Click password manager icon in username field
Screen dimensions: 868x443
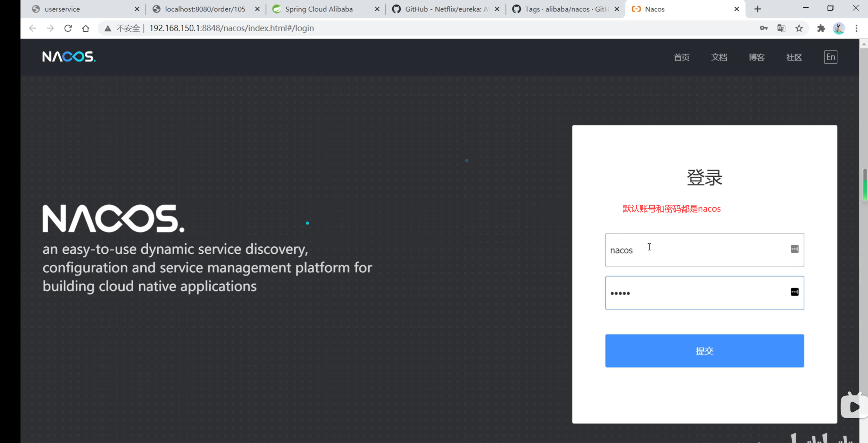tap(794, 249)
